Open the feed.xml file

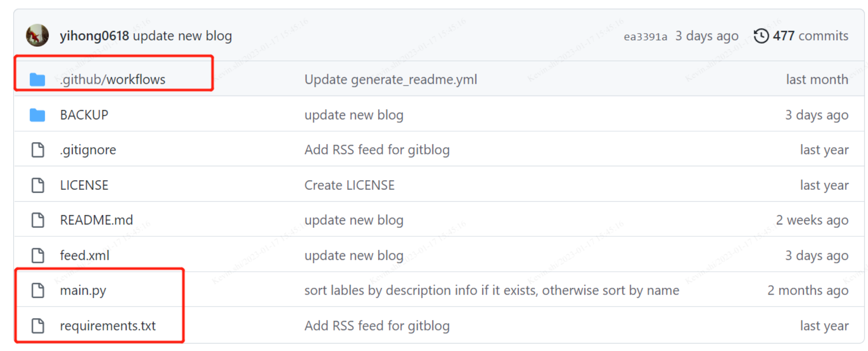[84, 255]
